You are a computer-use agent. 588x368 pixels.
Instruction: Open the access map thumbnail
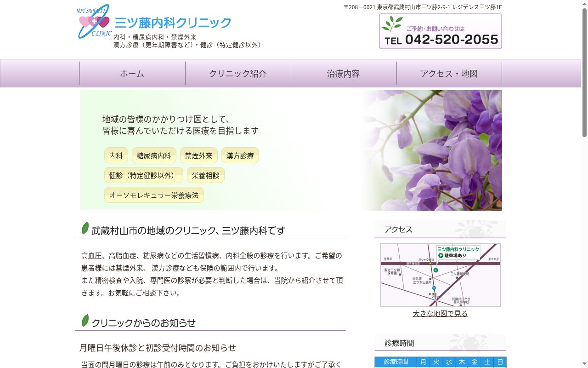(441, 275)
